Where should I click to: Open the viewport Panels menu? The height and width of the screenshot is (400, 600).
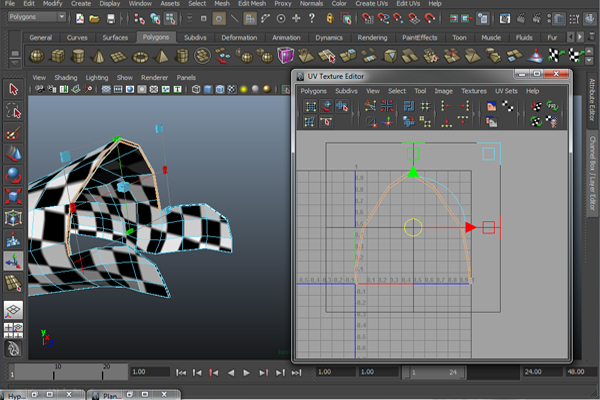point(186,78)
